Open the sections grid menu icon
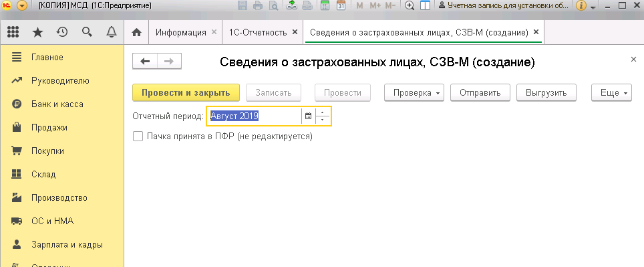Image resolution: width=644 pixels, height=267 pixels. pyautogui.click(x=13, y=32)
